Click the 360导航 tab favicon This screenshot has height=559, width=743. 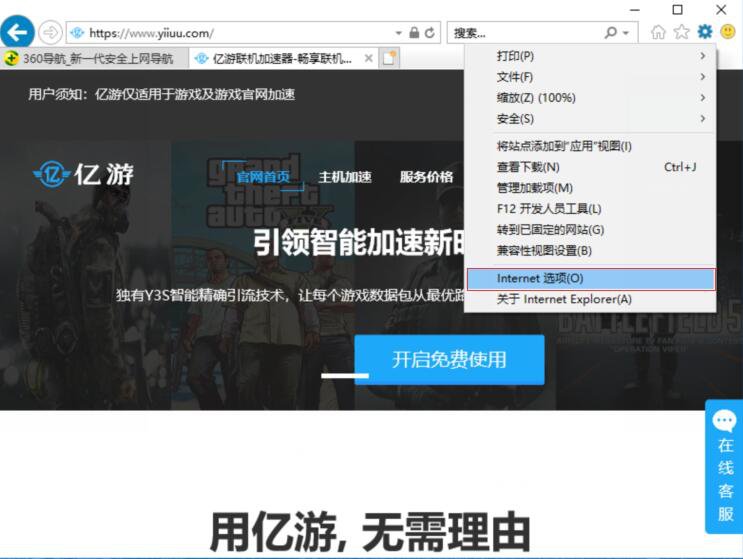click(x=11, y=58)
